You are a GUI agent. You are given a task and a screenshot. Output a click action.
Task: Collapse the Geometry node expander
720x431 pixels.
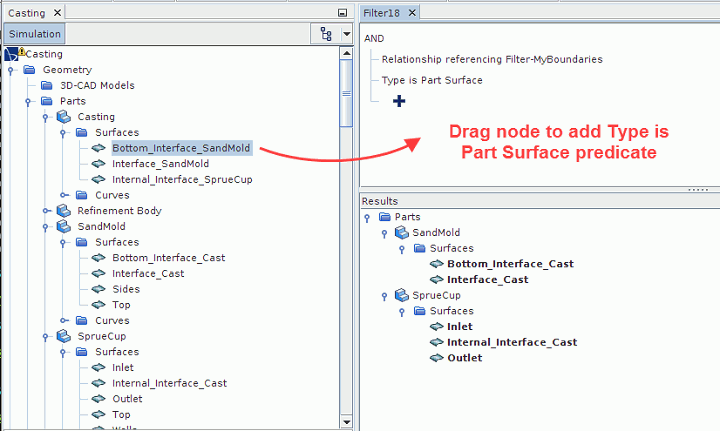coord(10,71)
